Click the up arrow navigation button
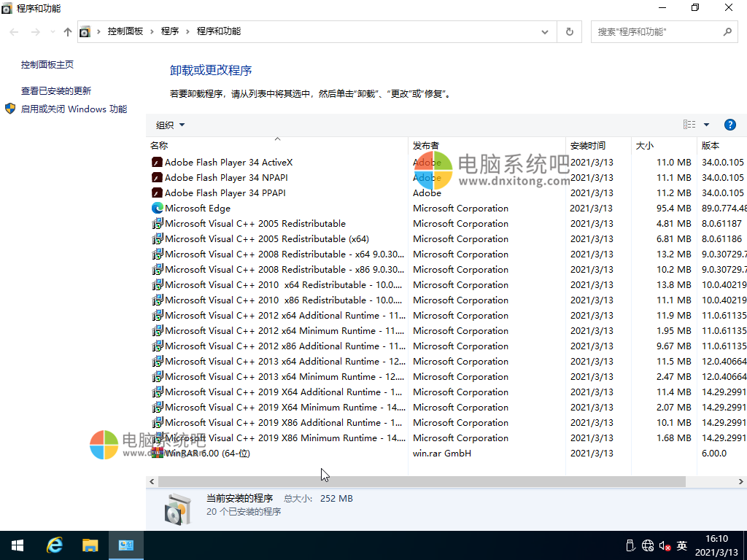 tap(68, 32)
